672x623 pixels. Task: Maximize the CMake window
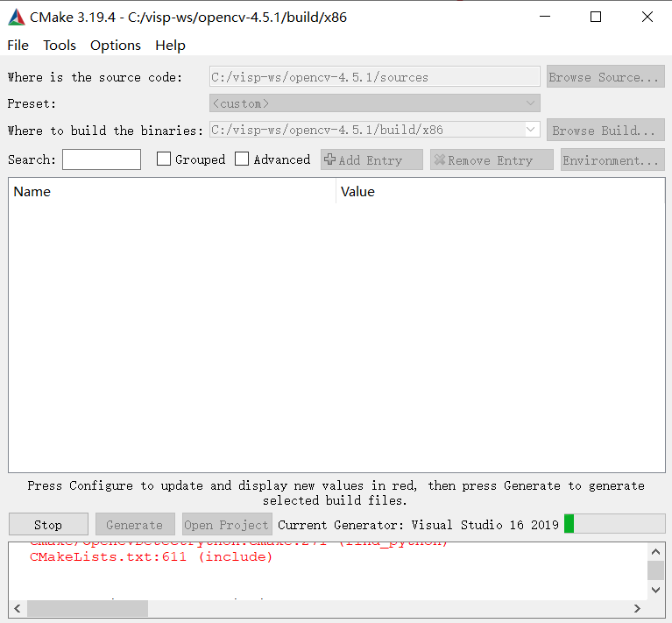[x=596, y=18]
